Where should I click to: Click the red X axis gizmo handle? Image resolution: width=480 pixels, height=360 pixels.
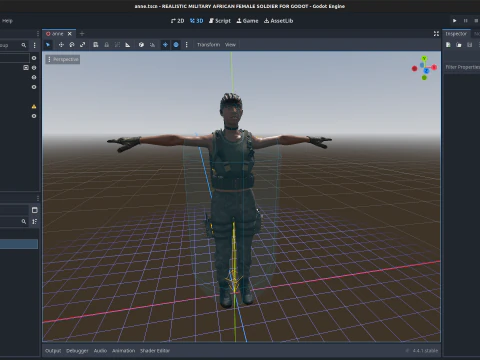click(x=434, y=67)
